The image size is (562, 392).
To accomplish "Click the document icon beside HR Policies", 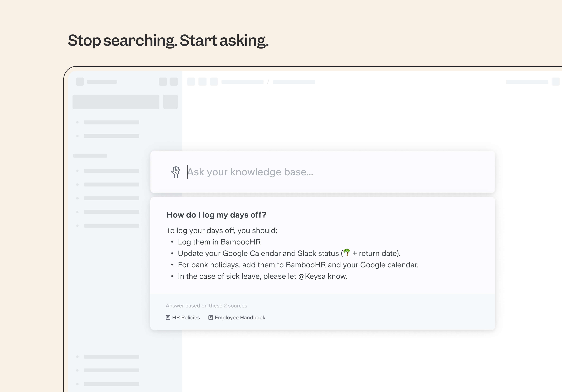I will coord(168,317).
